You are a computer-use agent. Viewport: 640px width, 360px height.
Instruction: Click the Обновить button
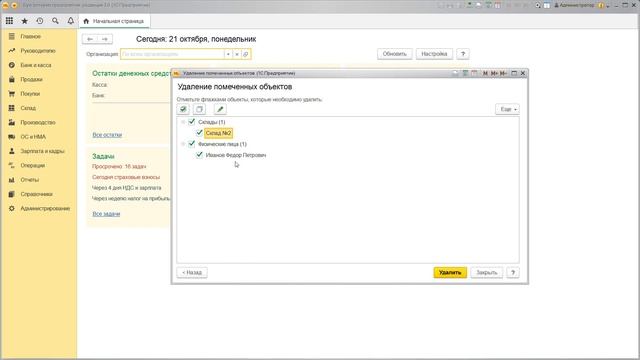(395, 54)
